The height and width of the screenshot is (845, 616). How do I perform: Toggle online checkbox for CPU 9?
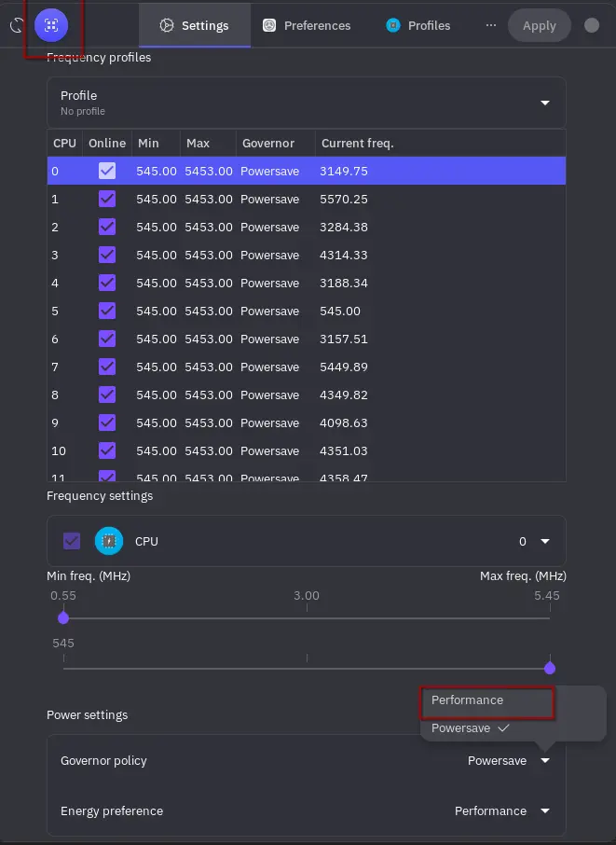(x=107, y=423)
